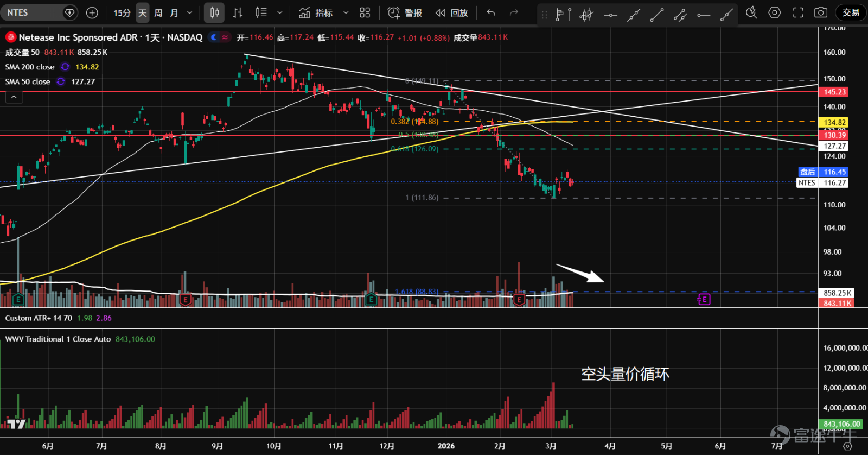The width and height of the screenshot is (868, 455).
Task: Select the Custom ATR+ 14 70 legend
Action: click(x=39, y=318)
